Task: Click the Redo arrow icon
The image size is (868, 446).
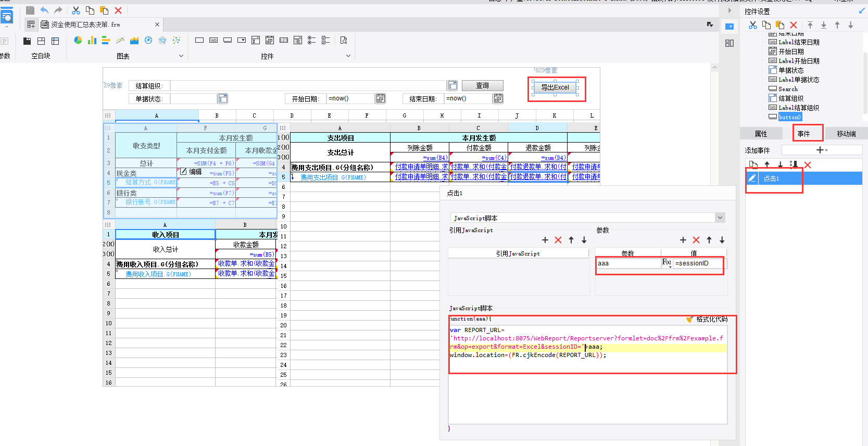Action: pyautogui.click(x=58, y=10)
